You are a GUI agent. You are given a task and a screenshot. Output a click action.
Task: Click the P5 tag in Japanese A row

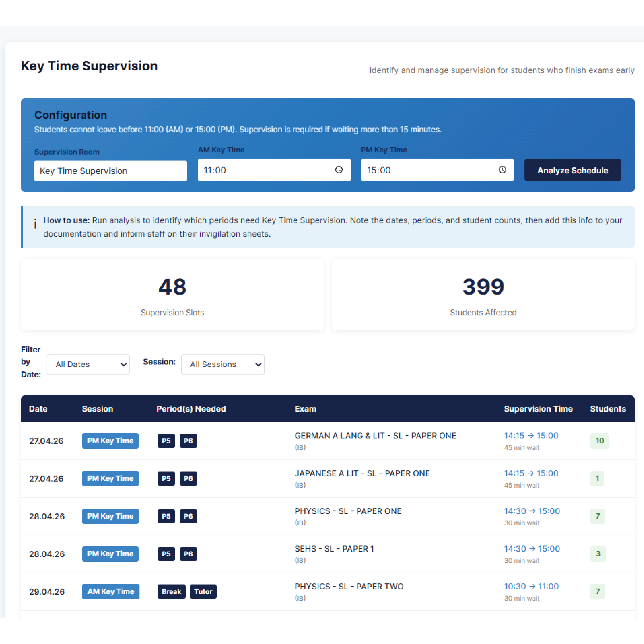pyautogui.click(x=166, y=478)
